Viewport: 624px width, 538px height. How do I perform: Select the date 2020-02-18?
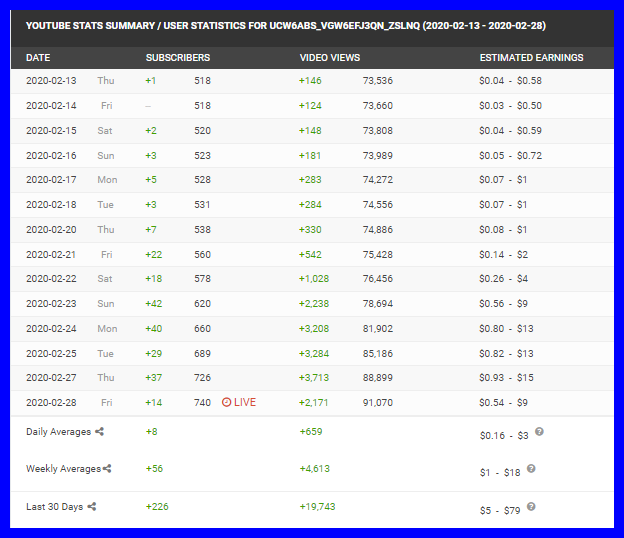(x=51, y=205)
